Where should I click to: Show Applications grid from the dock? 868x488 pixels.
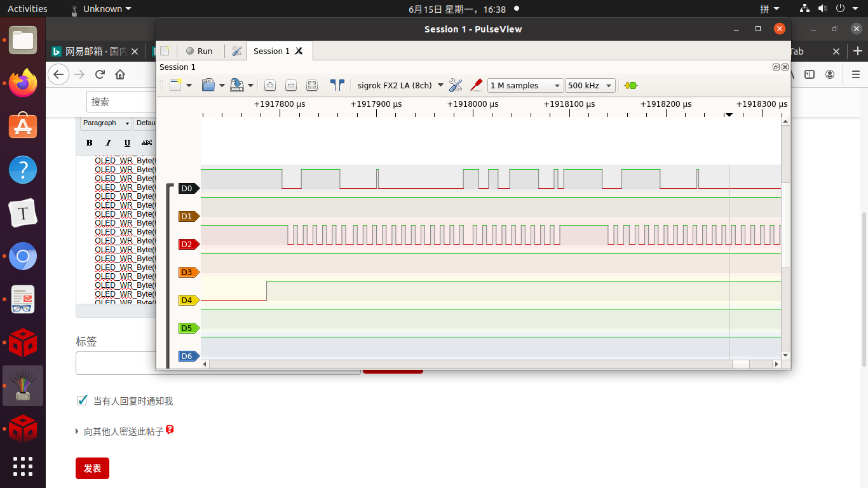click(x=23, y=466)
